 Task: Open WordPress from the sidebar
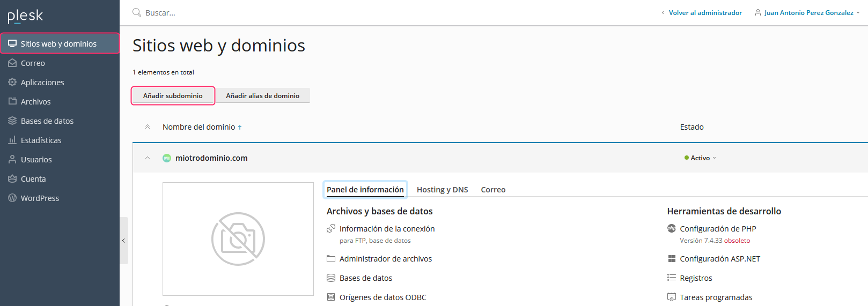[x=40, y=198]
